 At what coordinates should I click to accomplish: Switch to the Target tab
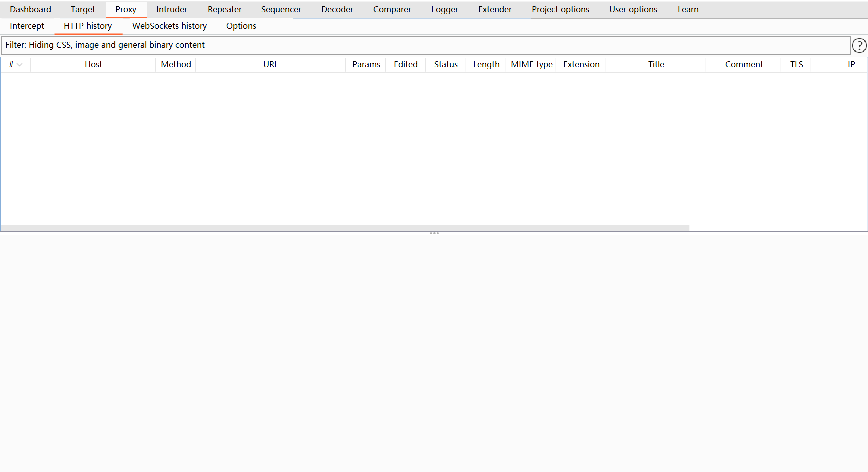[83, 9]
